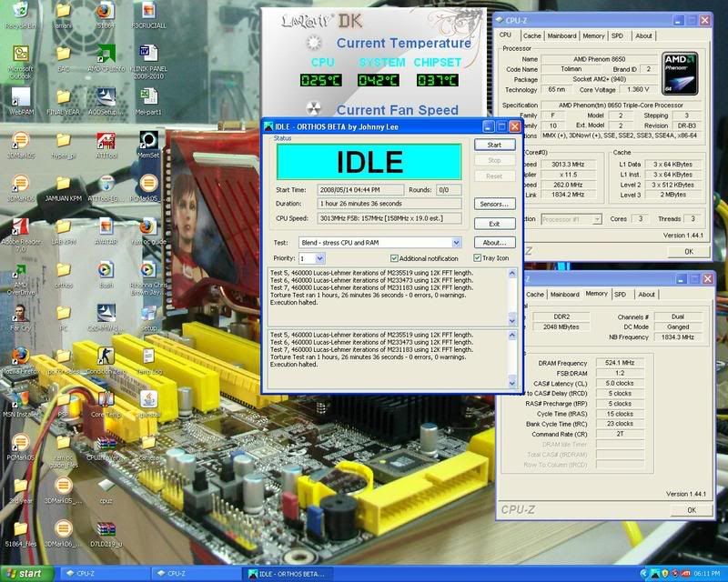The image size is (728, 582).
Task: Launch Adobe Reader from the desktop
Action: pyautogui.click(x=19, y=228)
